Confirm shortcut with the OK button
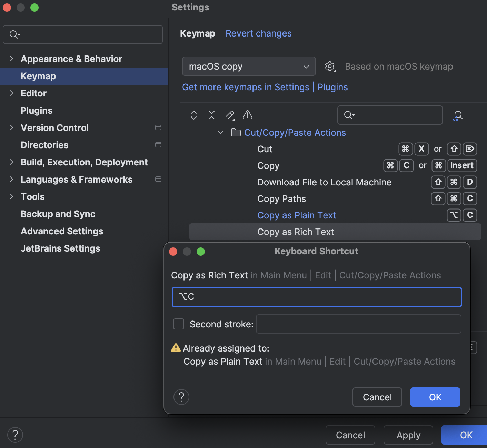Viewport: 487px width, 448px height. coord(435,397)
